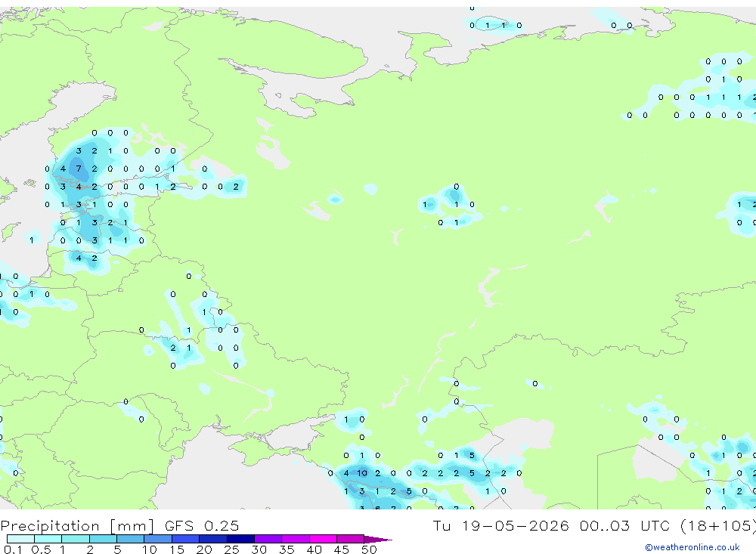The width and height of the screenshot is (756, 554).
Task: Select the 45–50 mm legend swatch
Action: pos(350,539)
